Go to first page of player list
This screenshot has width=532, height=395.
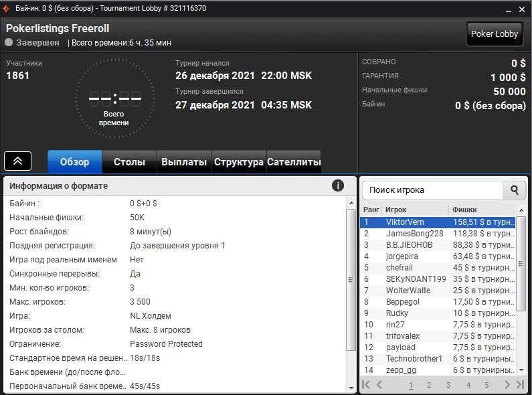coord(366,384)
